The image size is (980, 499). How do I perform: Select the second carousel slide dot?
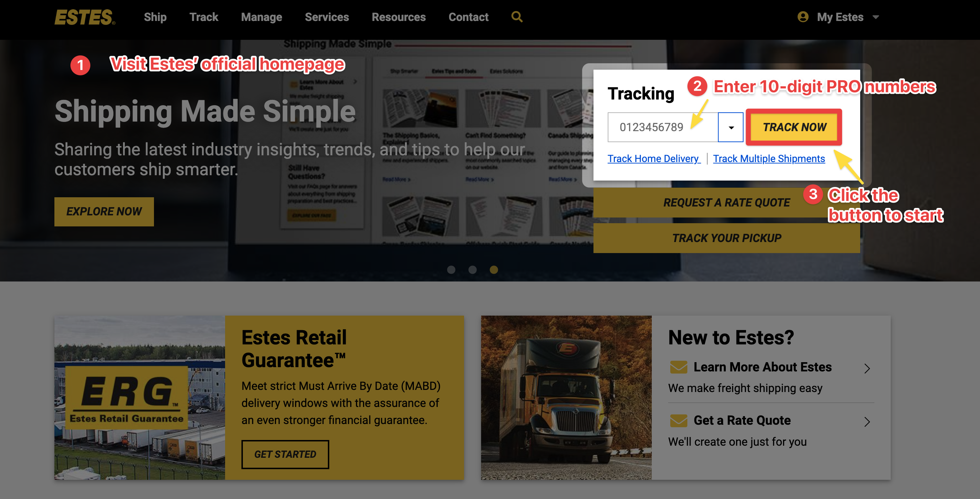pyautogui.click(x=473, y=270)
